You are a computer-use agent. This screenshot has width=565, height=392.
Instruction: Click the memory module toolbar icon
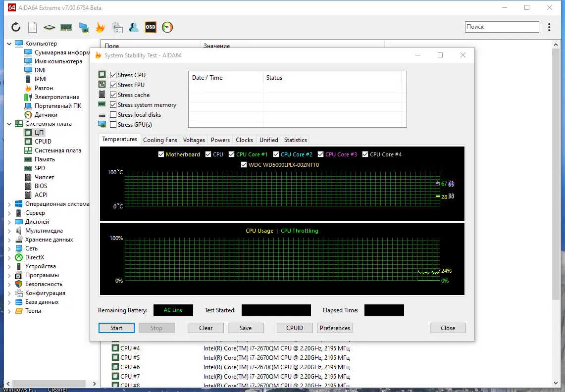coord(66,27)
